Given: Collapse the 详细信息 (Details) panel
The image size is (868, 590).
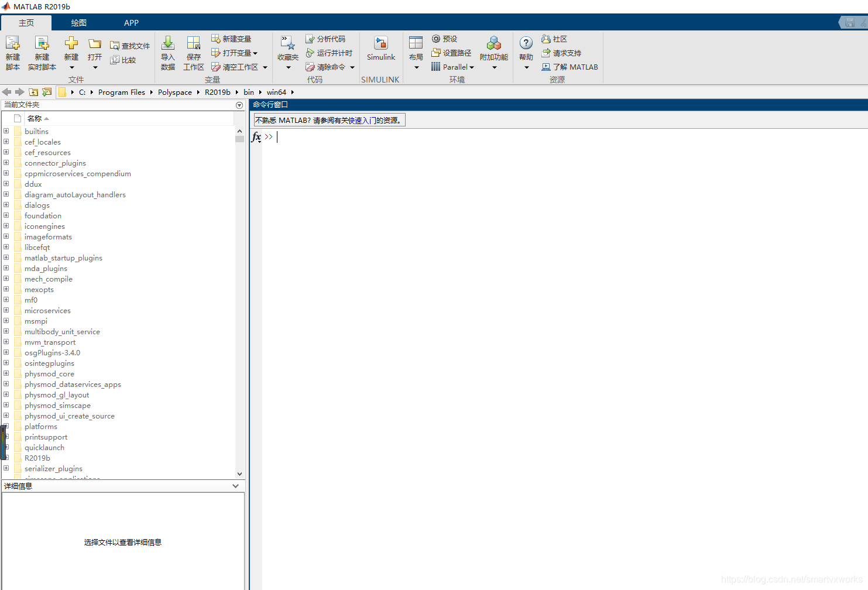Looking at the screenshot, I should (x=235, y=486).
